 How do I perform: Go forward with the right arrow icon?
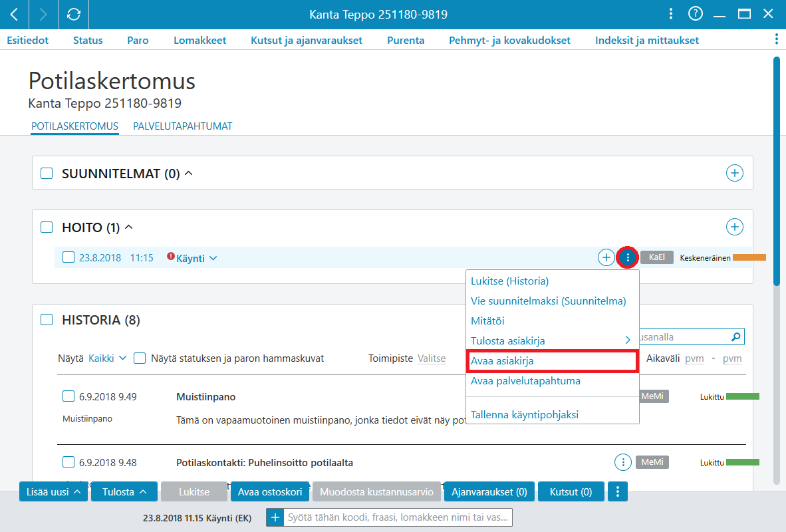[x=44, y=15]
